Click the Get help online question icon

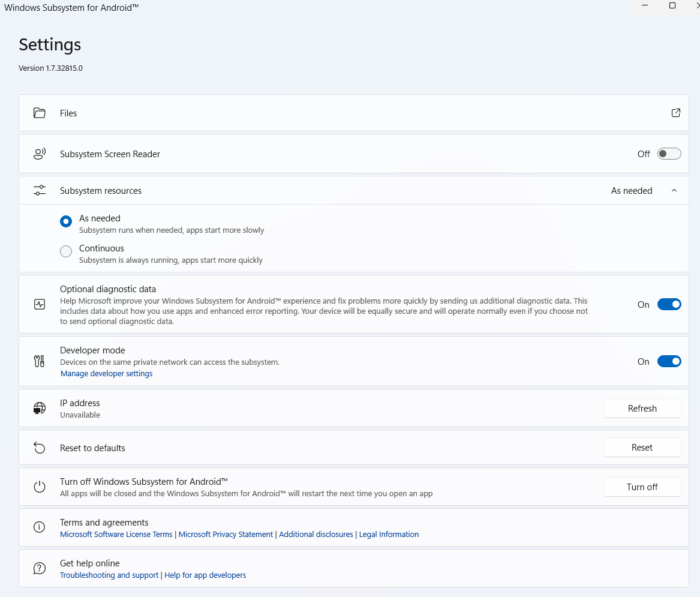39,568
